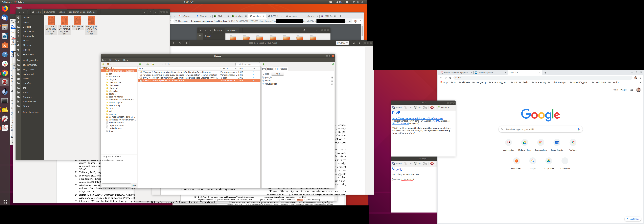Select cite-draco collection in Zotero

point(114,85)
